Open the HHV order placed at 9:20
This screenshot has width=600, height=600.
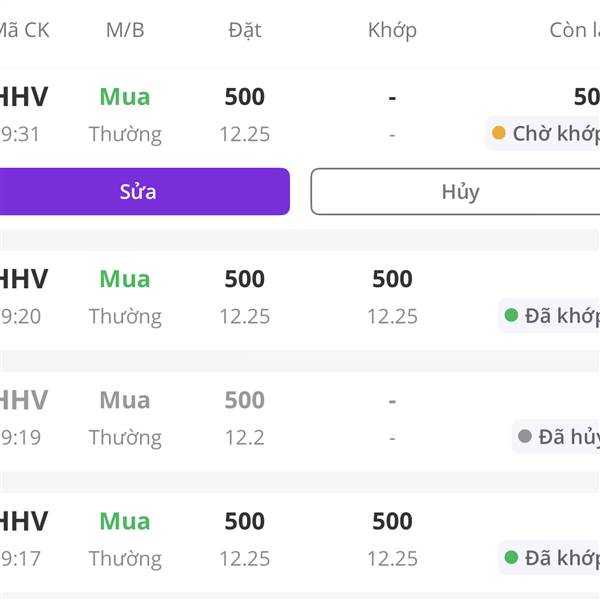(x=22, y=279)
